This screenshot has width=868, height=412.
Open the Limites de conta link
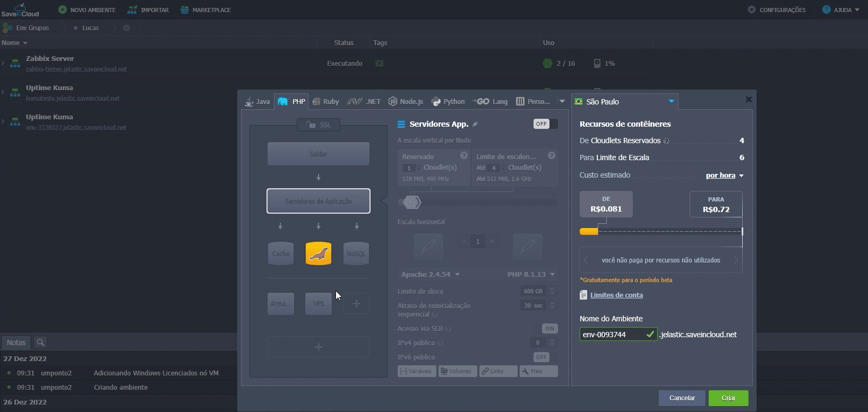click(616, 295)
